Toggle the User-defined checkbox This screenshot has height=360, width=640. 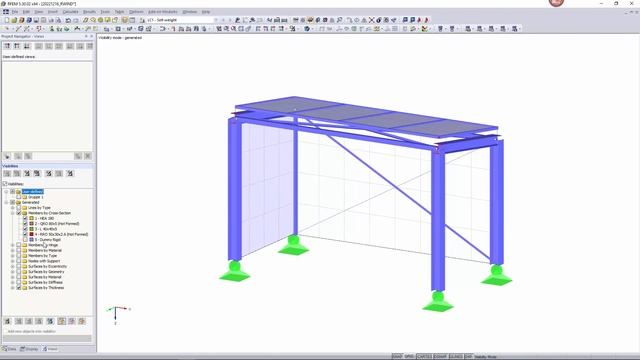click(13, 192)
